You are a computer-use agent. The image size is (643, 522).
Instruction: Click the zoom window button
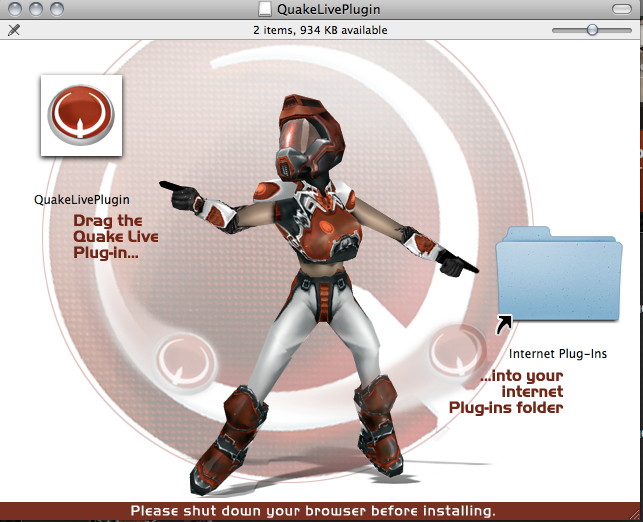click(57, 9)
